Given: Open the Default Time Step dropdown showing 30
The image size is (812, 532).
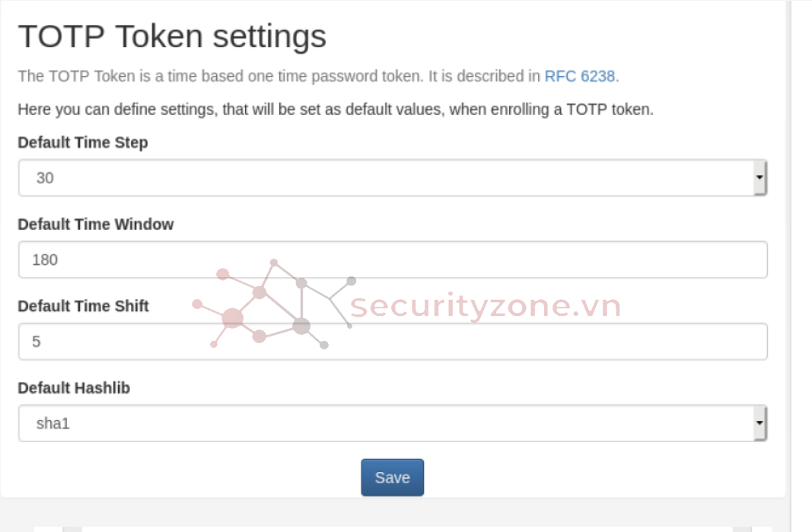Looking at the screenshot, I should coord(392,178).
